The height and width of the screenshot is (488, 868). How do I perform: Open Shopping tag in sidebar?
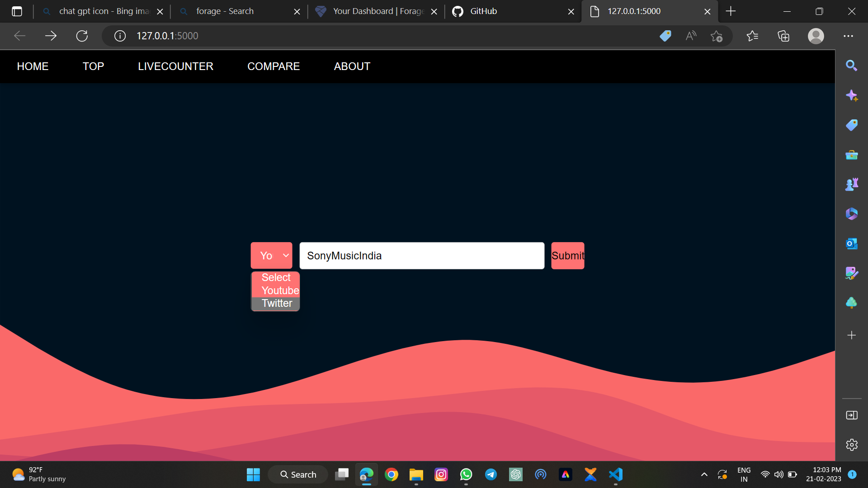point(852,125)
